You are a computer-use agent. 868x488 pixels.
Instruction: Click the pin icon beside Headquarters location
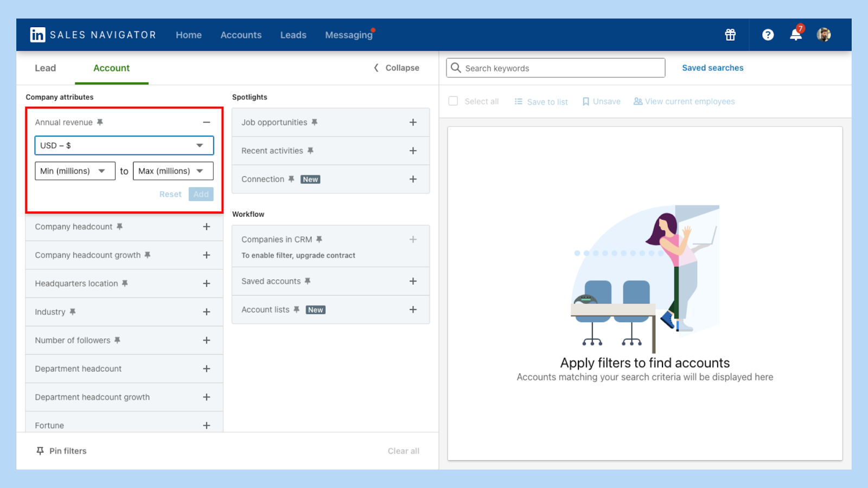click(x=125, y=284)
